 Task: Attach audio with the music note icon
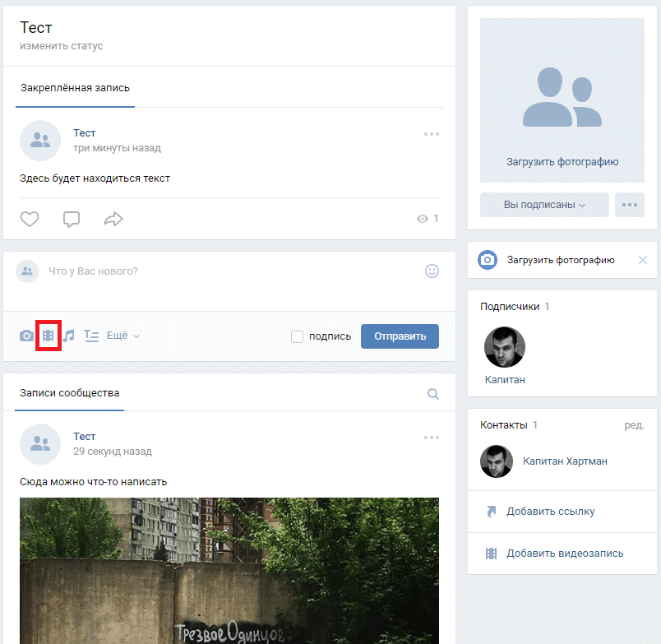(69, 336)
